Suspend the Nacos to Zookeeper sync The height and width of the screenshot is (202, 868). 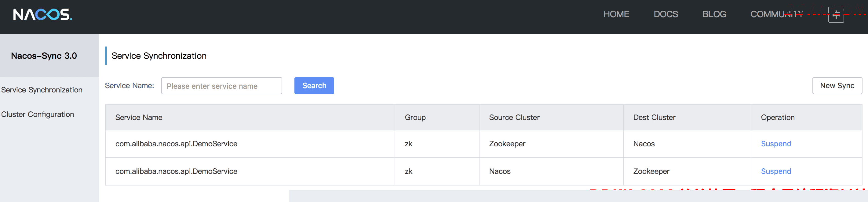click(x=776, y=172)
